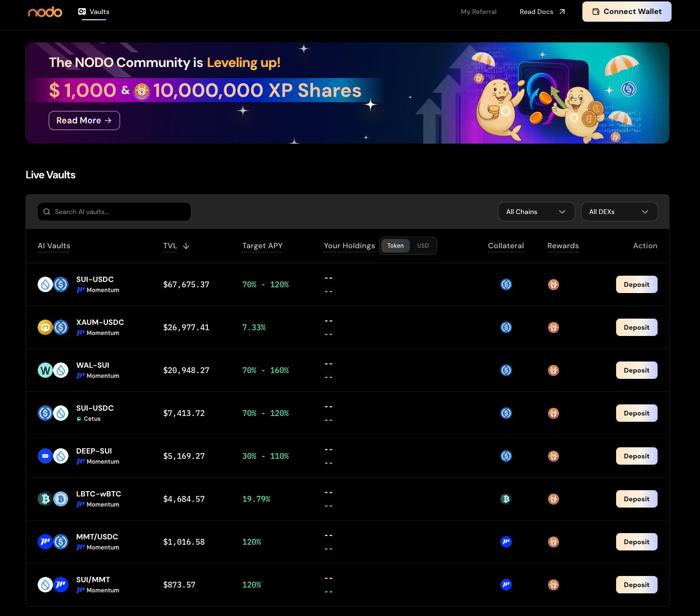Click the BTC collateral icon in LBTC-wBTC row
700x616 pixels.
point(506,499)
